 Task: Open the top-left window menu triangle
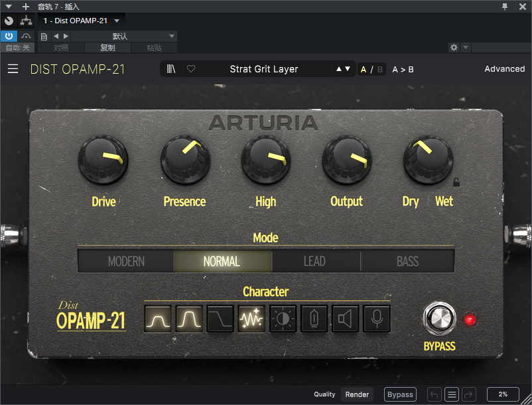coord(9,7)
